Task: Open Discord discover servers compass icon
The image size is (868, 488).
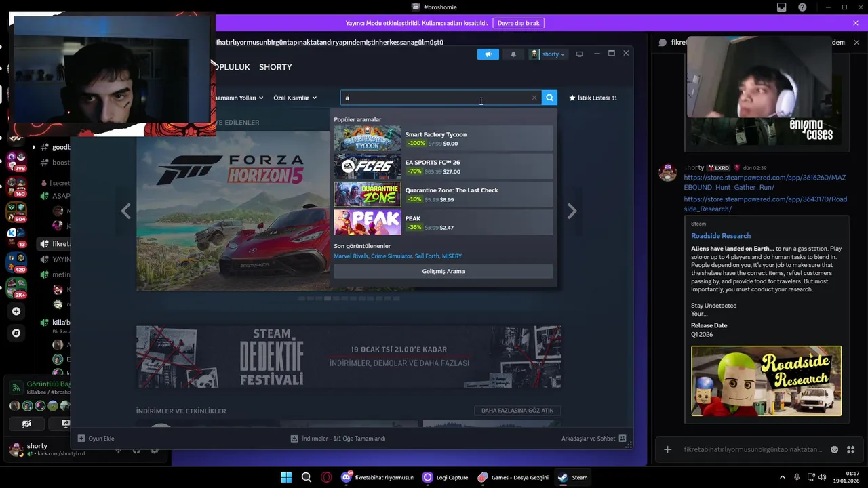Action: tap(16, 333)
